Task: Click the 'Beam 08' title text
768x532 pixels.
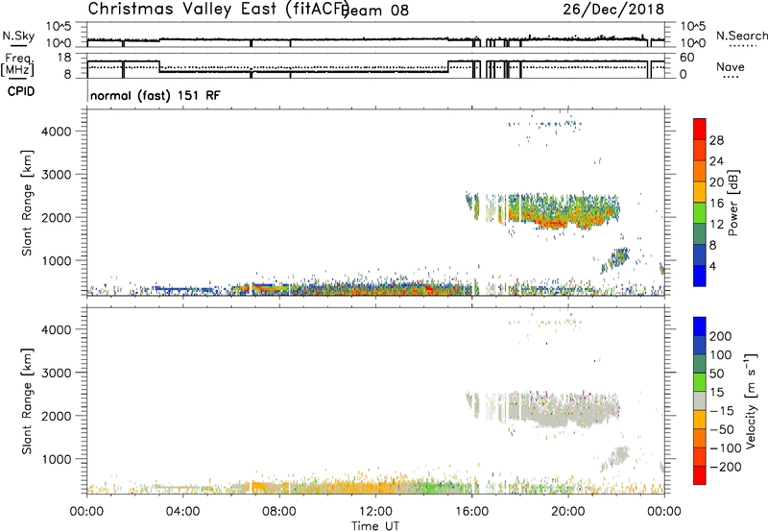Action: pyautogui.click(x=376, y=11)
